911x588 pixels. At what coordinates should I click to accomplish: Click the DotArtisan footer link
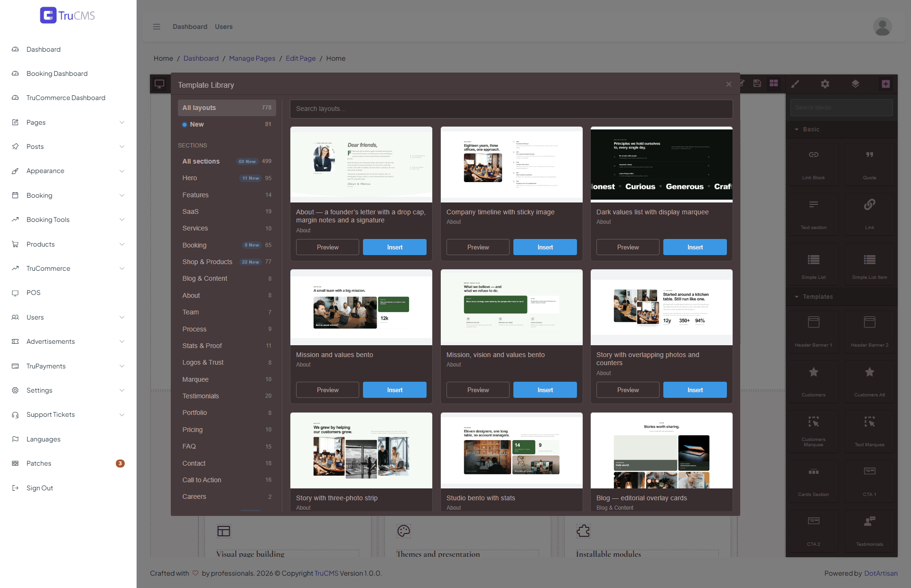[x=881, y=573]
